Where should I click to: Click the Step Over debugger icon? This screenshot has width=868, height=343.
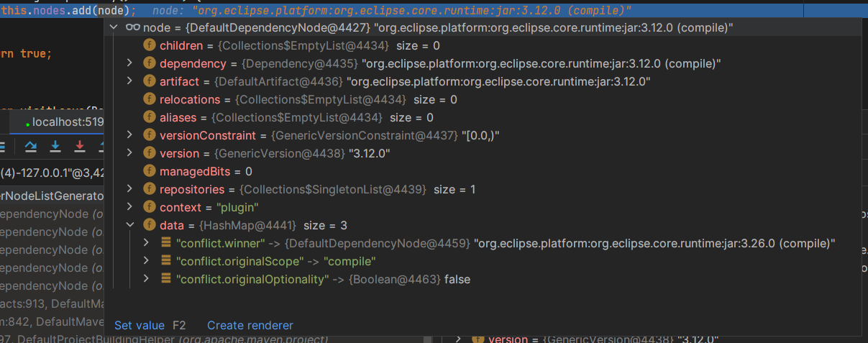click(31, 147)
